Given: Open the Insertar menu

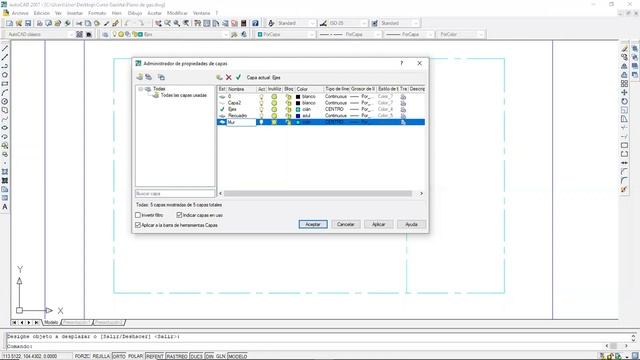Looking at the screenshot, I should coord(75,13).
